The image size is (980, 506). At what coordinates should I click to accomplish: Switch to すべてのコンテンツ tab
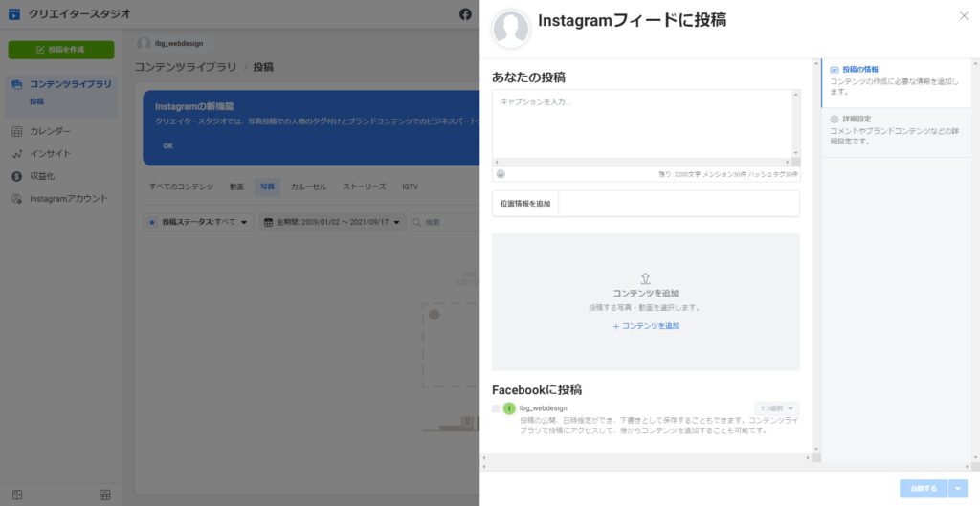tap(181, 187)
